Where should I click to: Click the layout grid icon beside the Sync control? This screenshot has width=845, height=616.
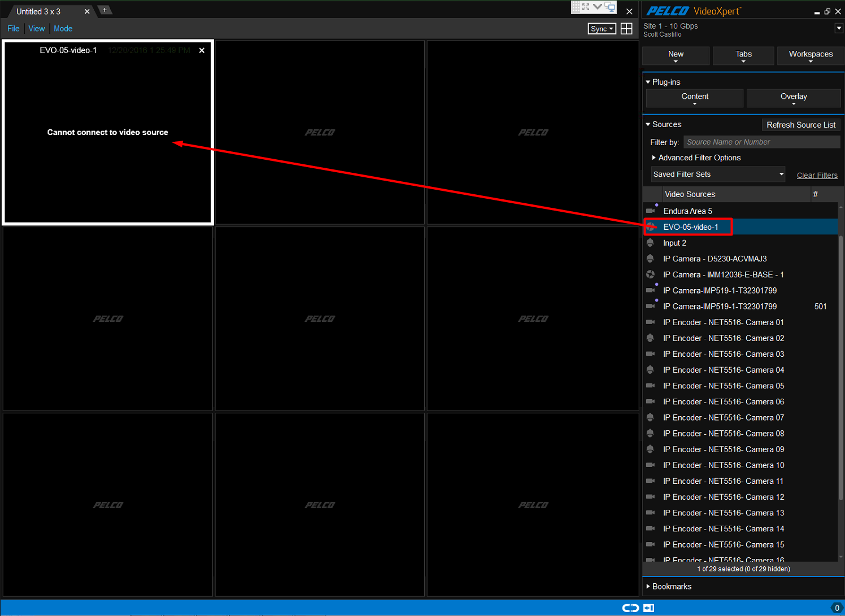point(626,28)
